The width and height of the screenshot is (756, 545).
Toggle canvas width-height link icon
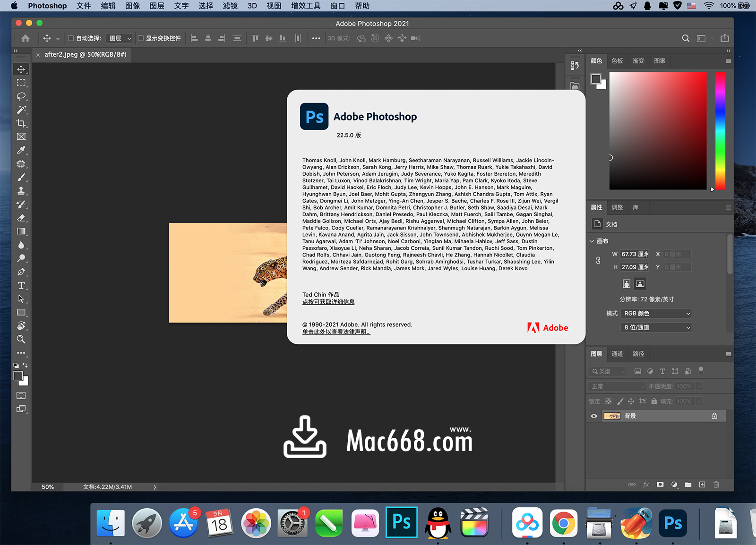[598, 260]
